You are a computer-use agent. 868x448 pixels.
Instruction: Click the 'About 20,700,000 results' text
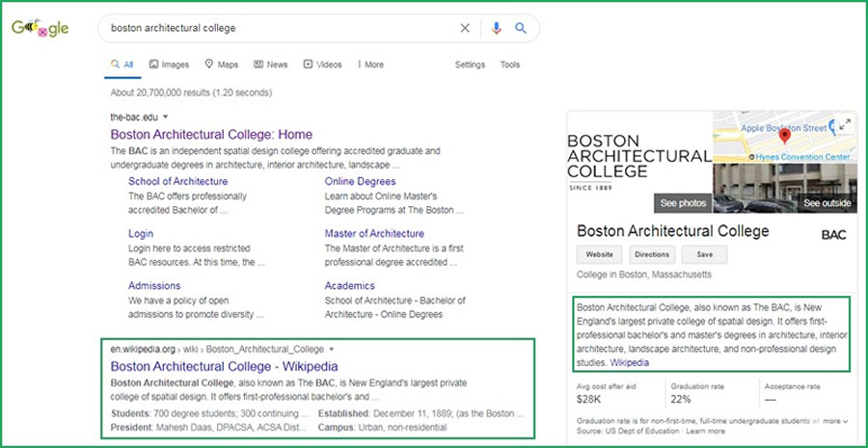pos(191,92)
